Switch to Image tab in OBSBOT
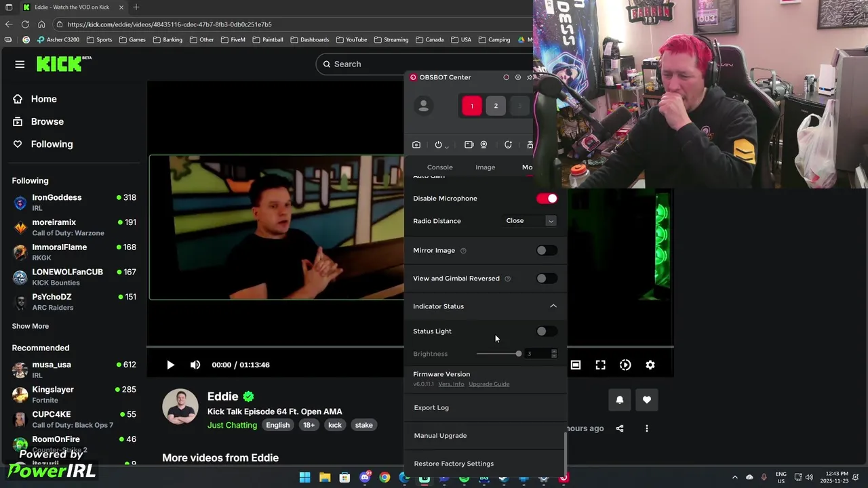The height and width of the screenshot is (488, 868). point(486,167)
